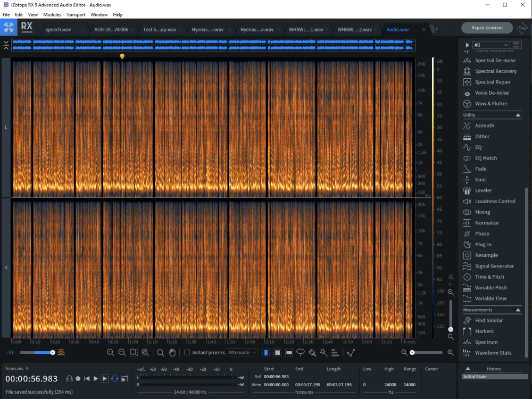The image size is (532, 399).
Task: Click the zoom to selection icon
Action: pyautogui.click(x=134, y=353)
